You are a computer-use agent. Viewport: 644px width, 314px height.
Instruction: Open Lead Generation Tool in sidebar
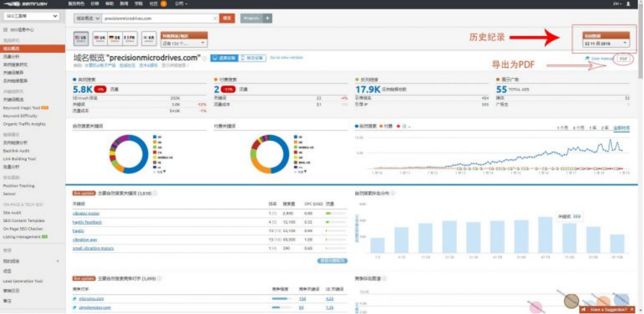22,281
